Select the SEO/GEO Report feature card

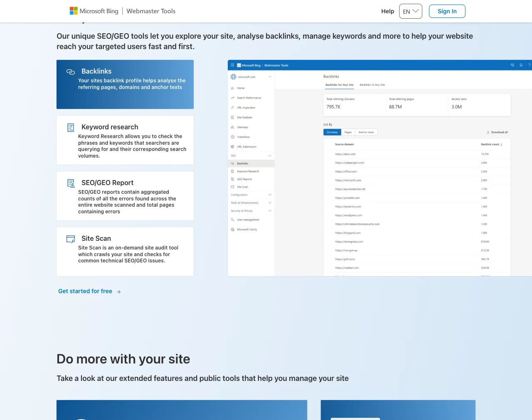pos(125,196)
